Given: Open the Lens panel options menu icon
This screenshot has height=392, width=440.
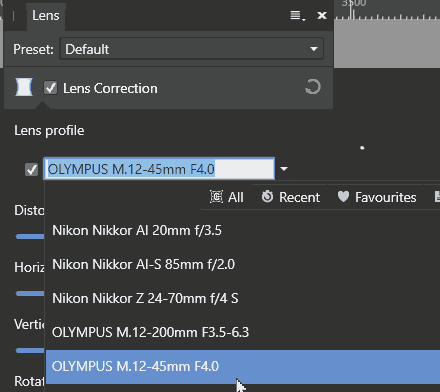Looking at the screenshot, I should tap(297, 16).
